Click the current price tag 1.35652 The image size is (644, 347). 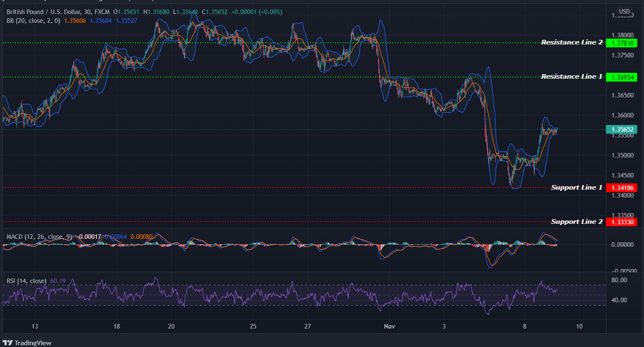coord(621,130)
